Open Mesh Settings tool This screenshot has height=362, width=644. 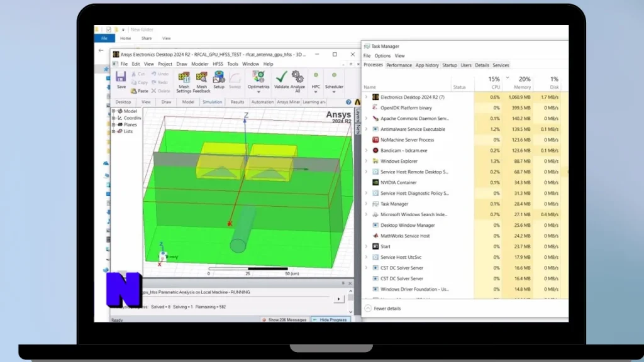point(184,82)
